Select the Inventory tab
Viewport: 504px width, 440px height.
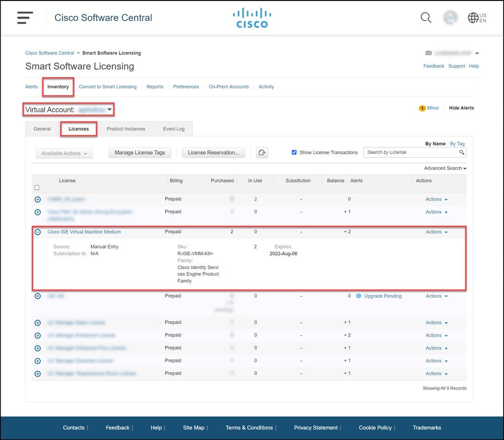point(58,87)
